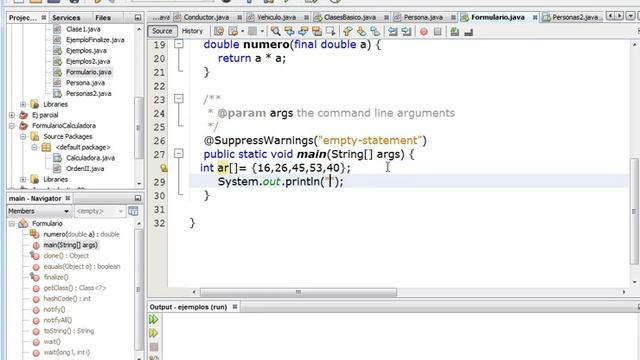Click the Projects tree vertical scrollbar
This screenshot has width=640, height=360.
coord(139,128)
